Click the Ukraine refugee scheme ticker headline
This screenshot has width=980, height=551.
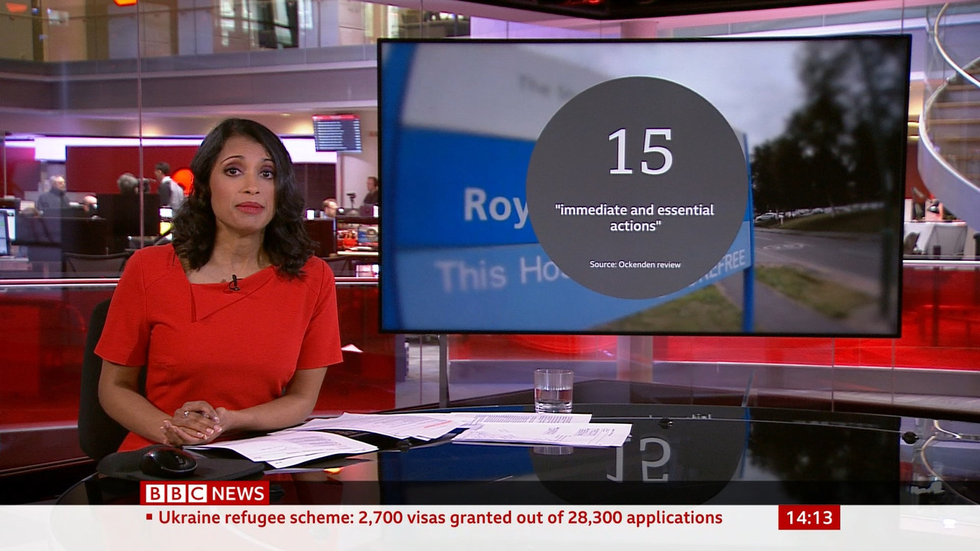[440, 518]
